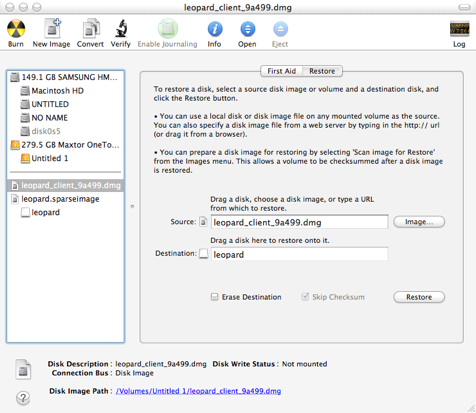Click the sidebar split divider handle
Image resolution: width=476 pixels, height=413 pixels.
pyautogui.click(x=132, y=207)
